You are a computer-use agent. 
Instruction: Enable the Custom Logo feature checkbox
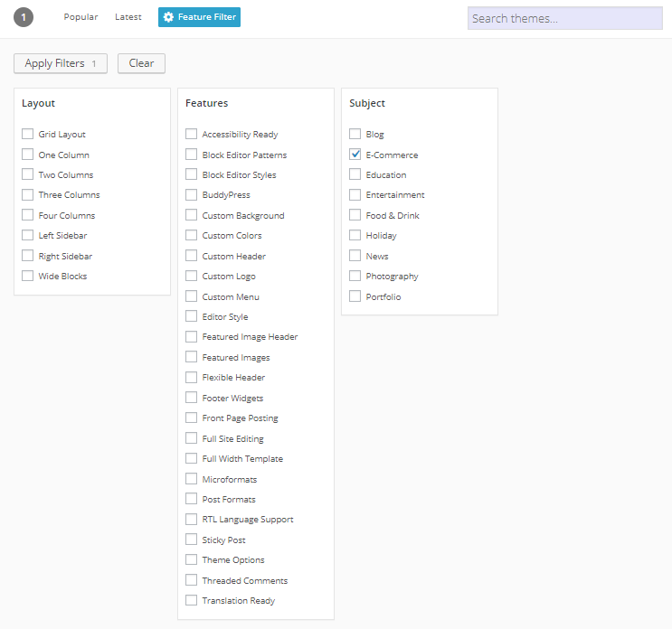(x=192, y=277)
